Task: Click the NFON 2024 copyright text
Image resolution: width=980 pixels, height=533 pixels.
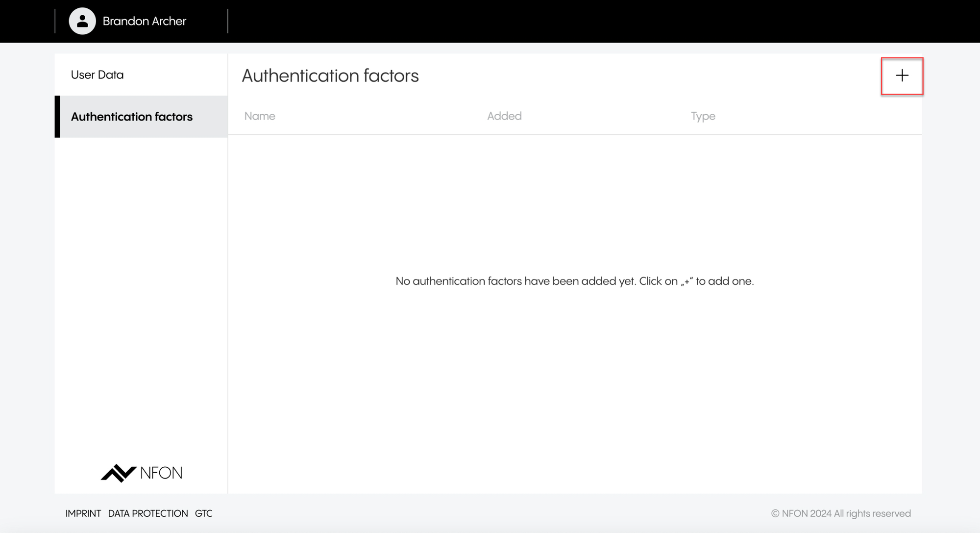Action: 841,513
